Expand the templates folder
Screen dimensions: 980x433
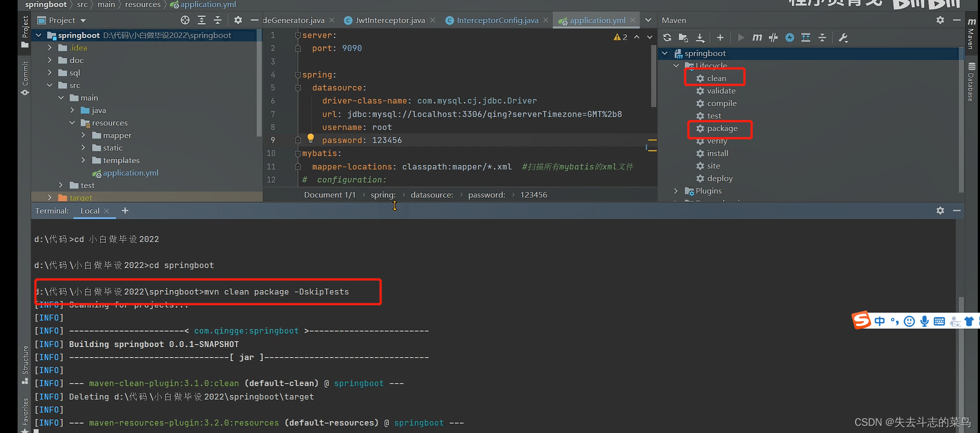[x=83, y=160]
